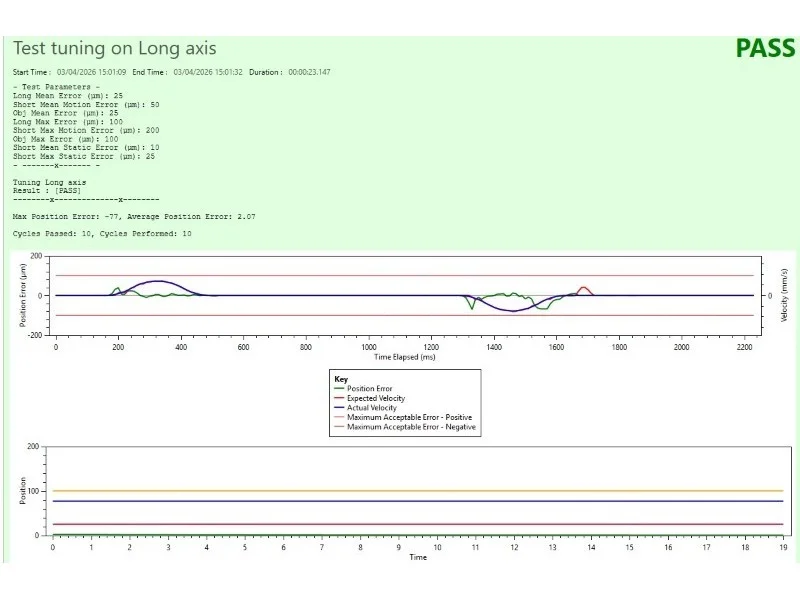
Task: Click the "Long Mean Error (µm): 25" line
Action: (68, 96)
